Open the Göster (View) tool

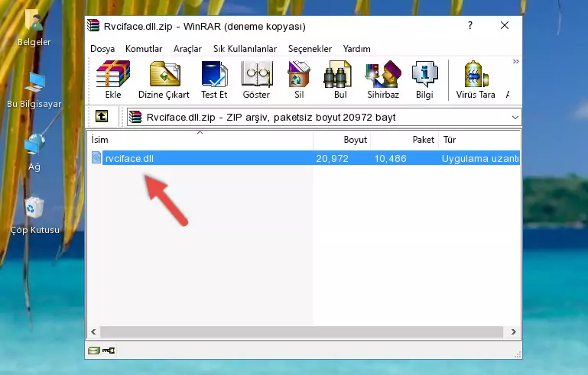coord(256,74)
